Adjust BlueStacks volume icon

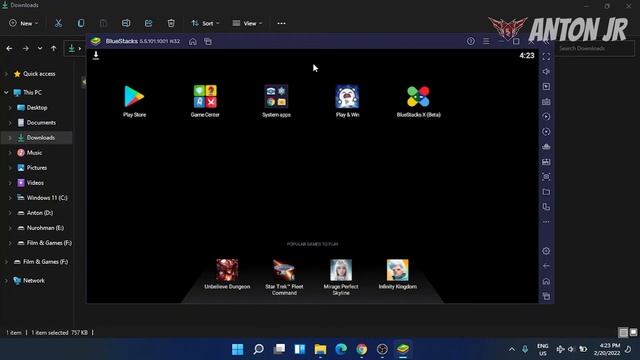coord(546,71)
